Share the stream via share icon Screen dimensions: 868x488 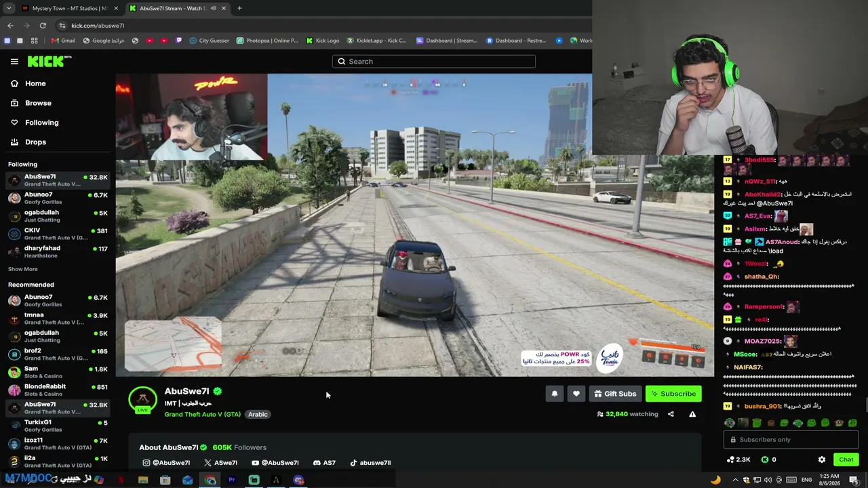(x=671, y=414)
